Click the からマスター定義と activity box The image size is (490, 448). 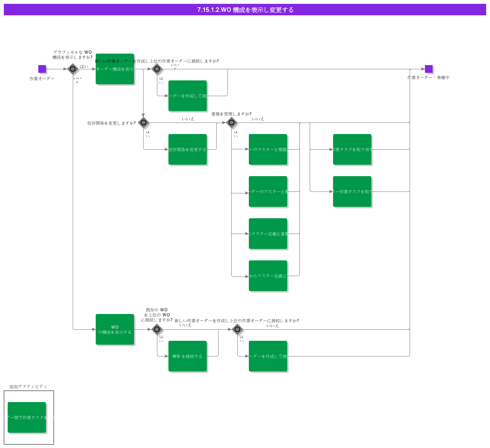[268, 276]
